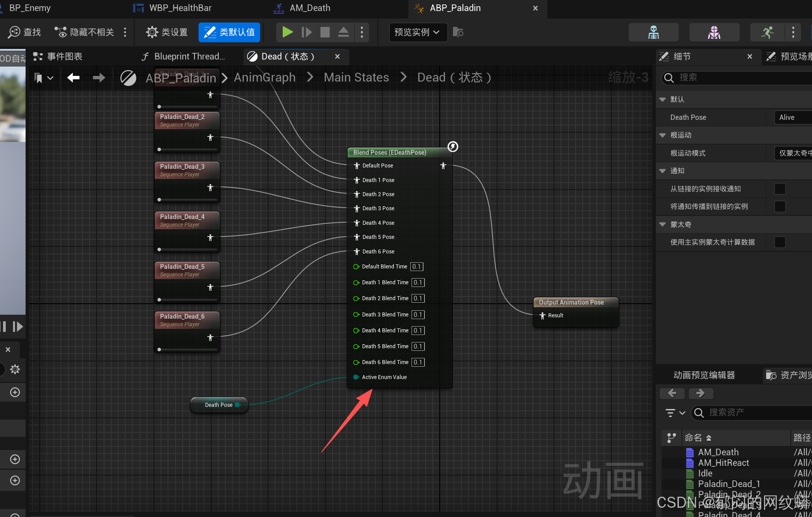Edit the Death 6 Blend Time value
Screen dimensions: 812x517
click(x=418, y=362)
